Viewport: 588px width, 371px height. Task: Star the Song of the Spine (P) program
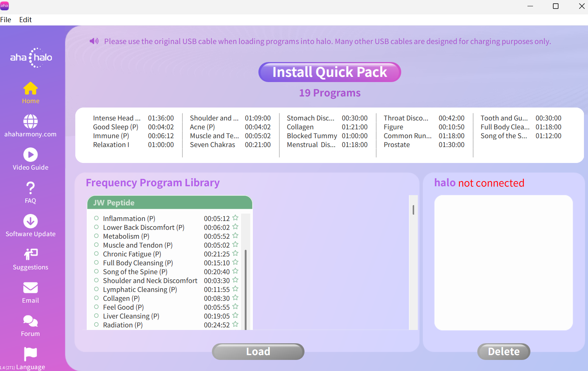pos(235,271)
